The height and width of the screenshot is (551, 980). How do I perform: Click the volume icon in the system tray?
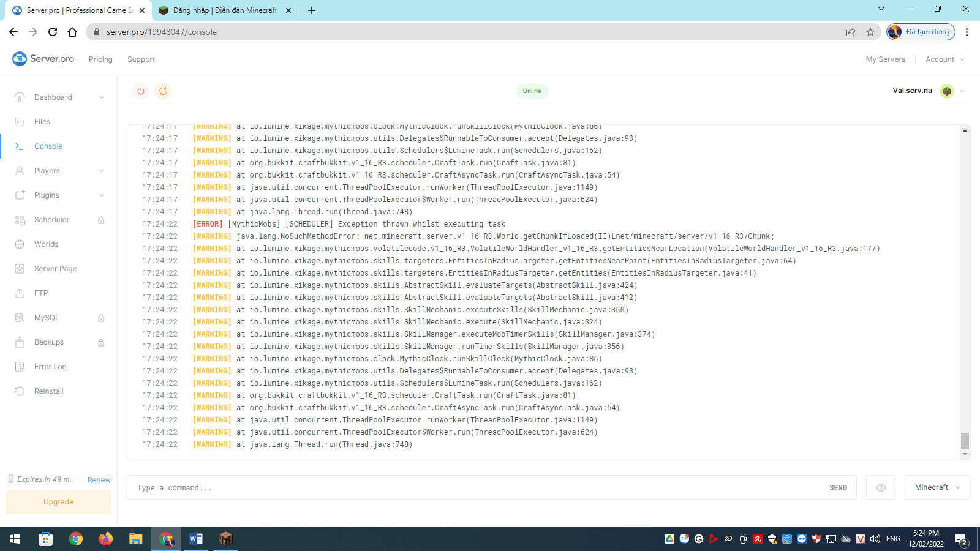coord(875,539)
